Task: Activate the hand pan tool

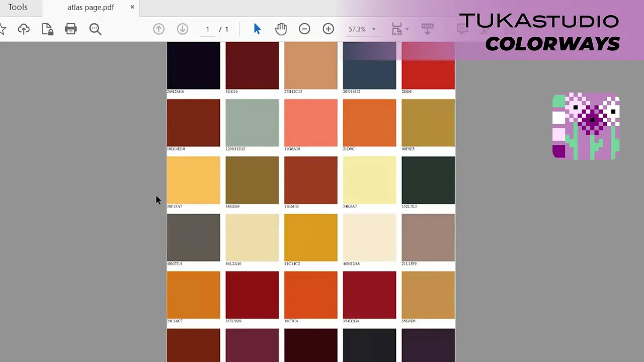Action: pyautogui.click(x=281, y=29)
